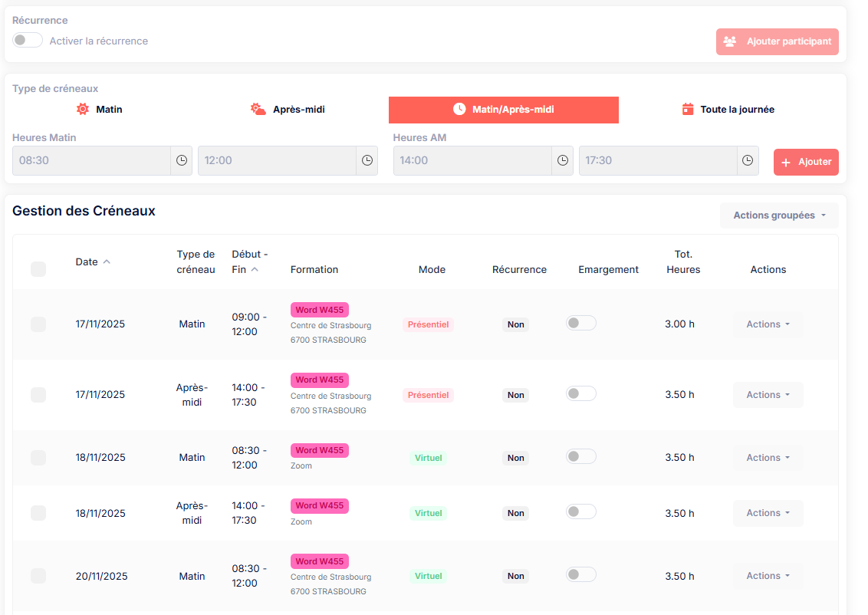
Task: Click the clock icon beside 08:30 field
Action: coord(182,160)
